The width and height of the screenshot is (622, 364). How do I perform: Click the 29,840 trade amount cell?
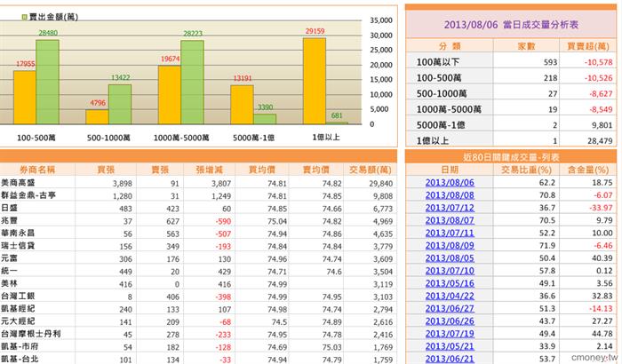pyautogui.click(x=381, y=183)
